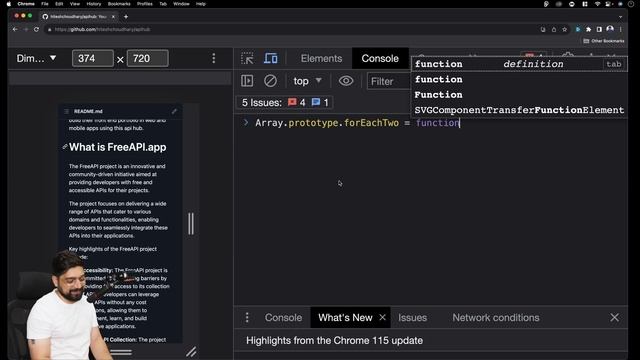Open the 5 Issues summary
This screenshot has width=640, height=360.
pos(284,102)
